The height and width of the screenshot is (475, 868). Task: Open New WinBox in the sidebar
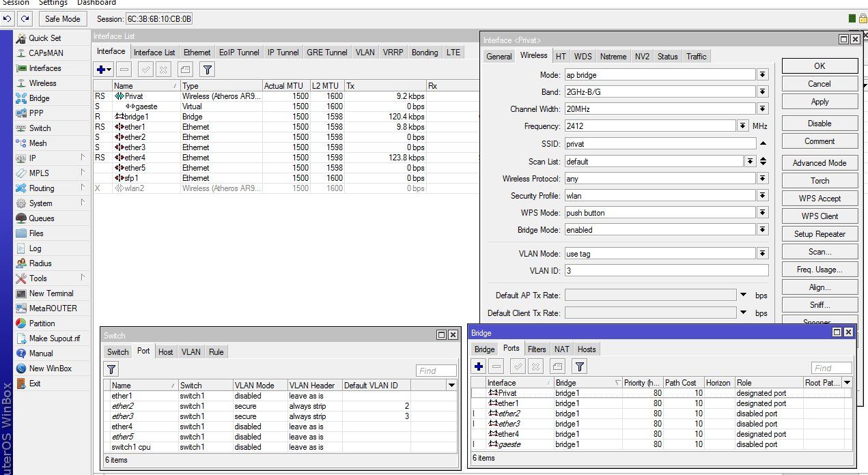pyautogui.click(x=50, y=369)
